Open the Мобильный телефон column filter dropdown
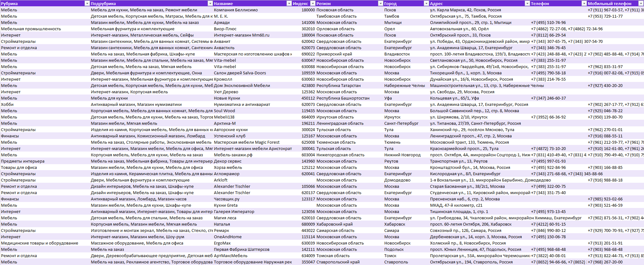The width and height of the screenshot is (644, 265). click(x=641, y=3)
